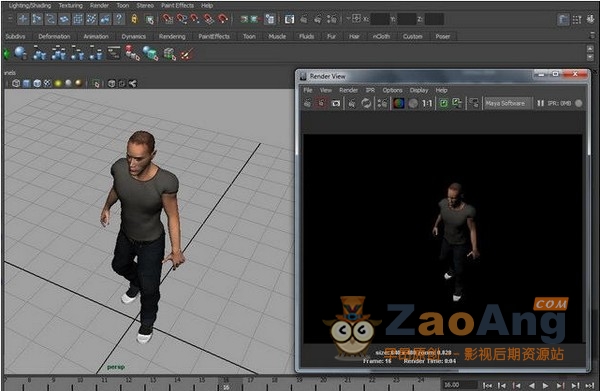The height and width of the screenshot is (391, 600).
Task: Toggle the handles selection mask with plus icon
Action: [23, 19]
